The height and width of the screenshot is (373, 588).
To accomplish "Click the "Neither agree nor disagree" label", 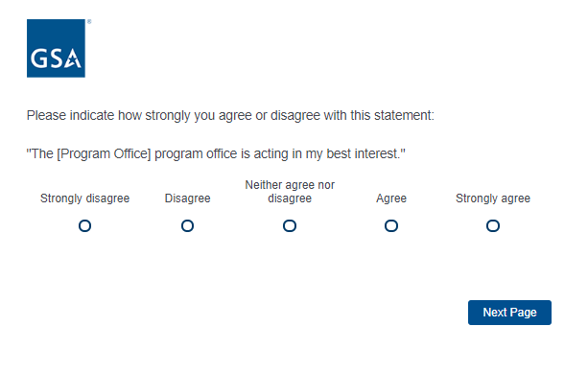I will pyautogui.click(x=290, y=192).
